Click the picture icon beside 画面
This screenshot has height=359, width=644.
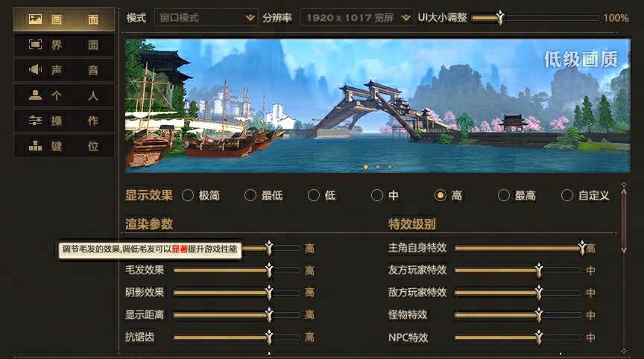tap(35, 19)
